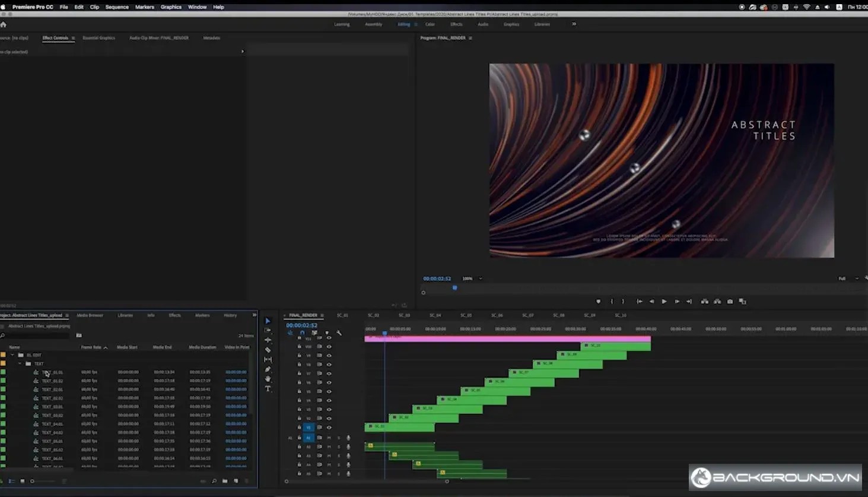Screen dimensions: 868x497
Task: Select the Razor tool
Action: point(268,350)
